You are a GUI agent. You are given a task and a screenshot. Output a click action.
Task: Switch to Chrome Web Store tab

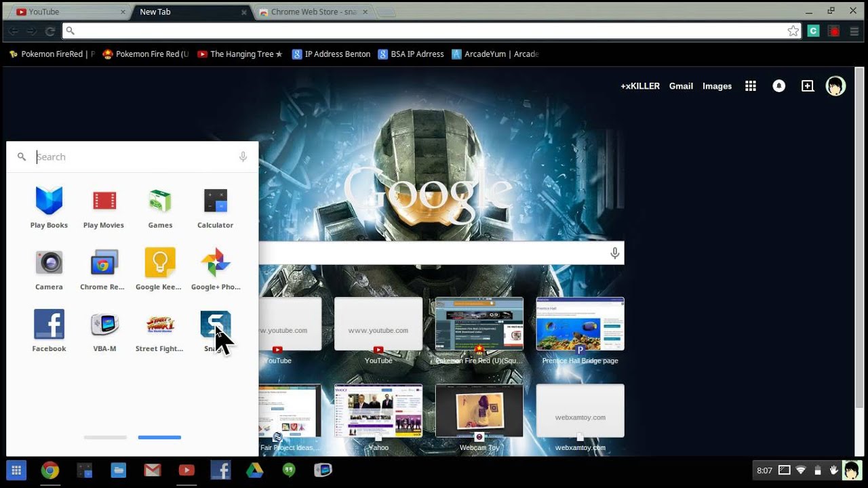point(313,12)
